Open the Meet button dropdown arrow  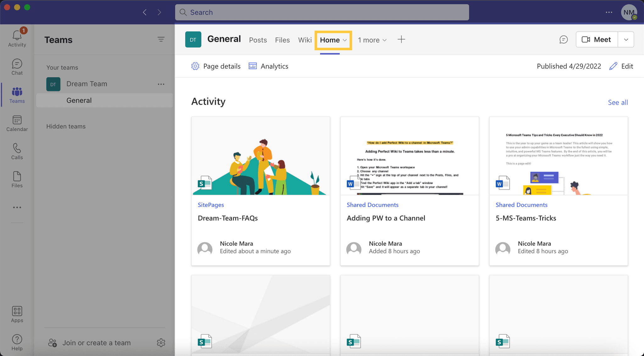coord(626,39)
